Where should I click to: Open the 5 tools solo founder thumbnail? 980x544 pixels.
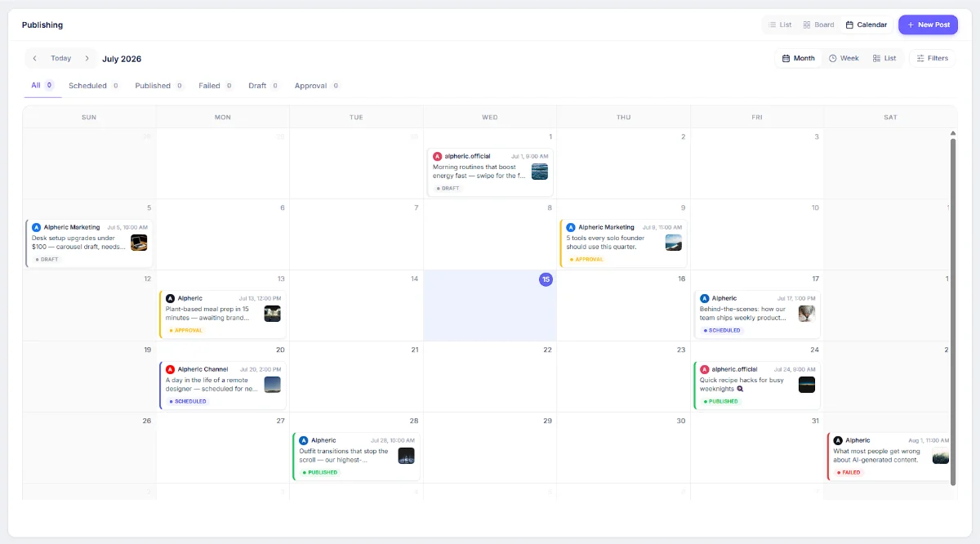[x=674, y=243]
